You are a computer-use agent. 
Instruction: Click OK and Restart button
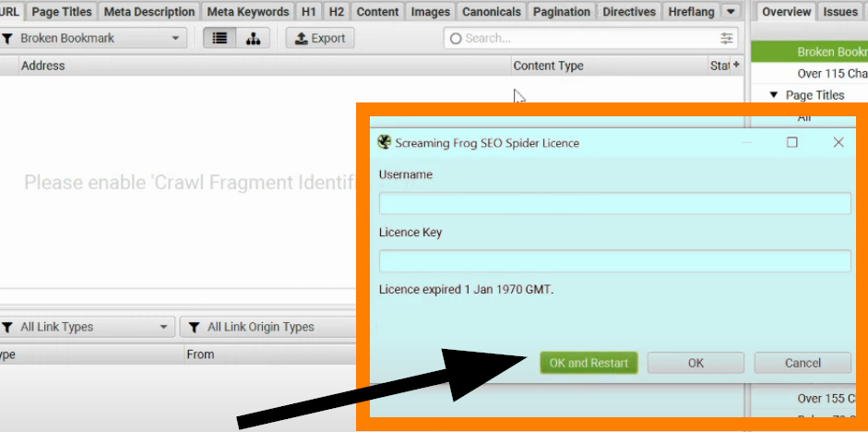[589, 364]
